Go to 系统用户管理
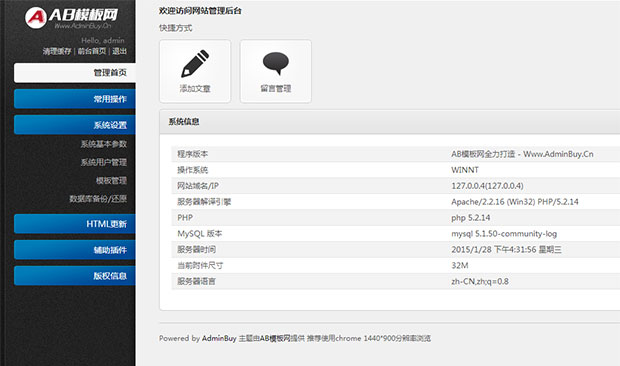 104,162
